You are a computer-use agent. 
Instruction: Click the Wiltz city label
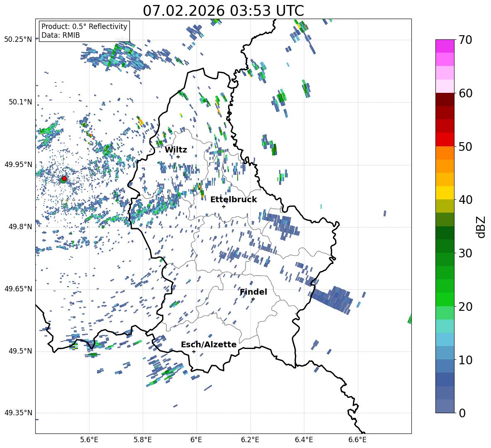click(176, 150)
